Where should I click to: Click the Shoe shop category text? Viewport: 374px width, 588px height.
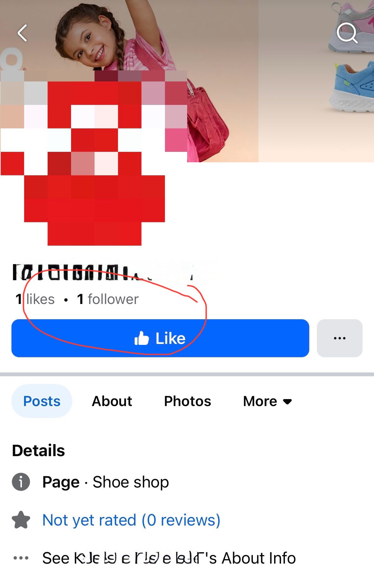131,482
